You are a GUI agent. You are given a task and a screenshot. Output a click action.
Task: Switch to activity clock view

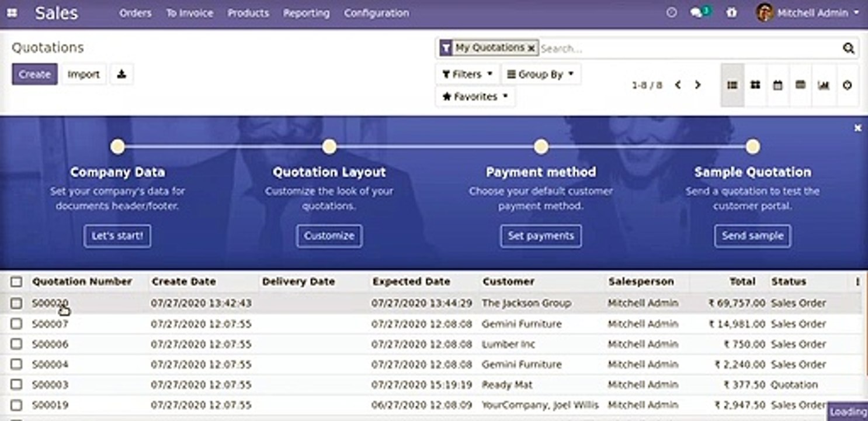[847, 85]
